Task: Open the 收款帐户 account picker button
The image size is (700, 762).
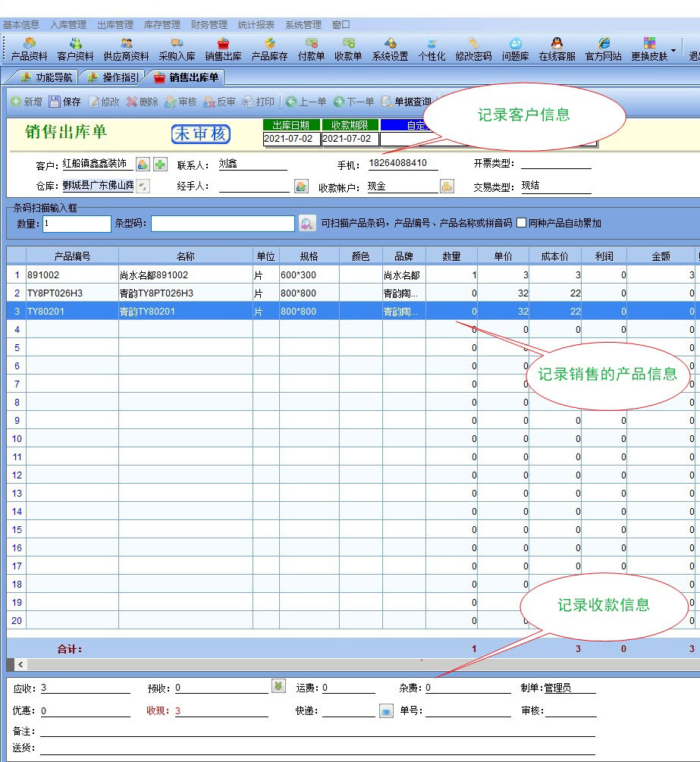Action: (x=447, y=187)
